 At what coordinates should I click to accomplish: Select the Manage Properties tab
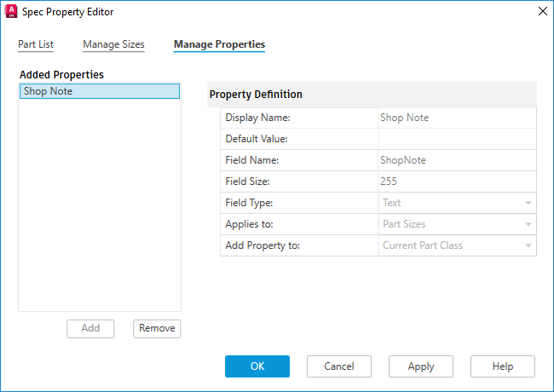point(219,44)
